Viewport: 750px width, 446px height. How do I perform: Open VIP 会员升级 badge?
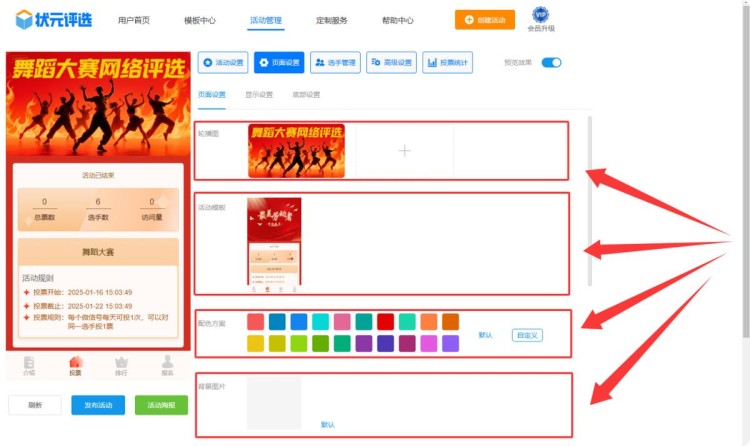pyautogui.click(x=541, y=18)
